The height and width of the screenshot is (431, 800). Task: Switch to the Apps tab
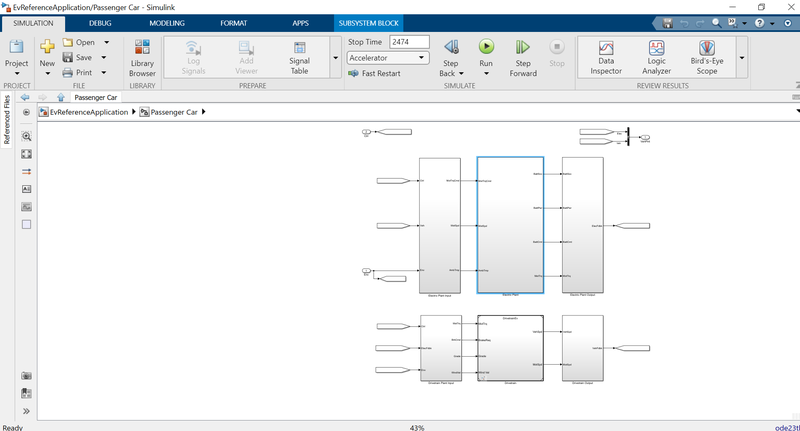[x=301, y=23]
